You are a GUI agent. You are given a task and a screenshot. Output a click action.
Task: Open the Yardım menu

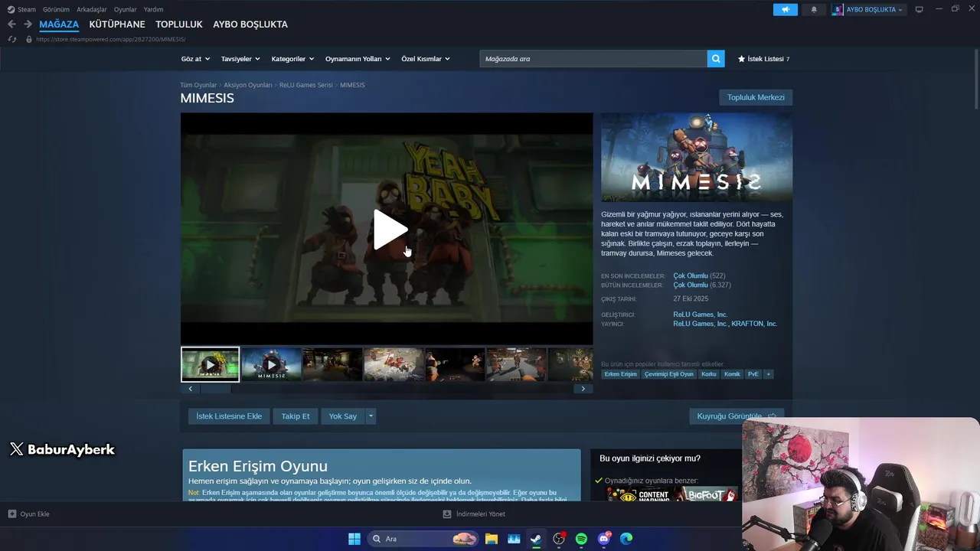click(x=153, y=9)
